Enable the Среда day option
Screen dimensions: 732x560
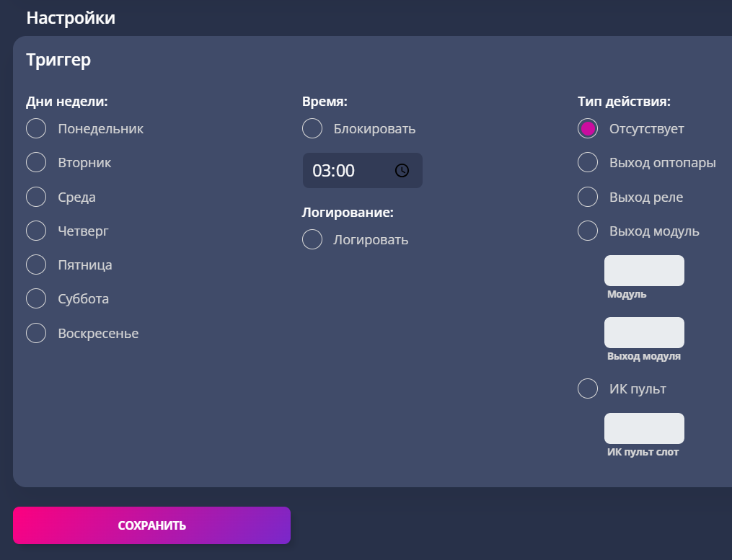pyautogui.click(x=36, y=197)
